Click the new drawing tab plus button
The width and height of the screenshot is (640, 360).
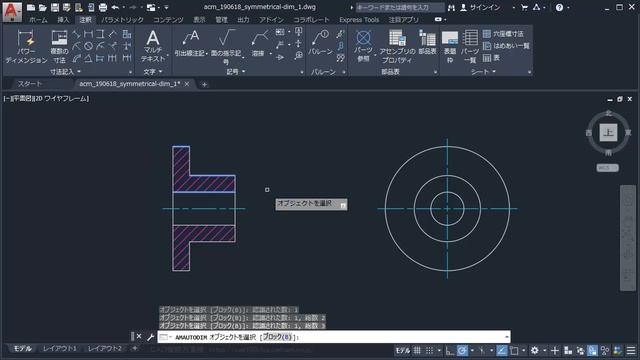pos(204,84)
